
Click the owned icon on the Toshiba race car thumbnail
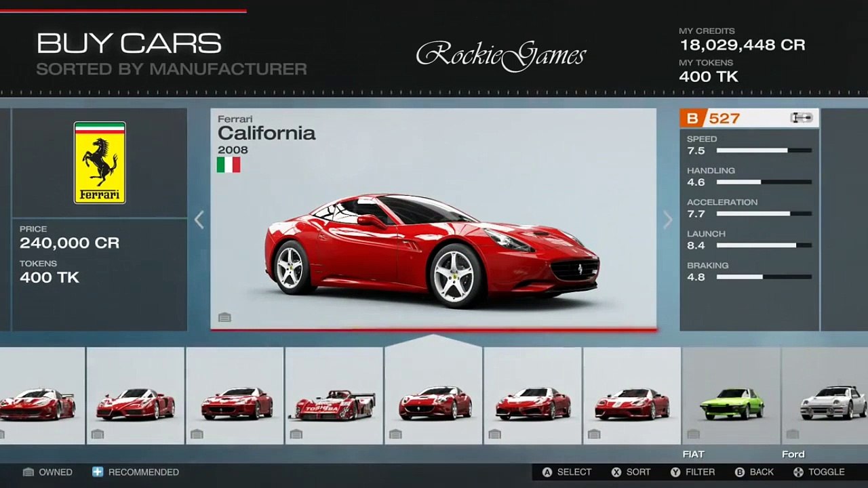(x=296, y=434)
